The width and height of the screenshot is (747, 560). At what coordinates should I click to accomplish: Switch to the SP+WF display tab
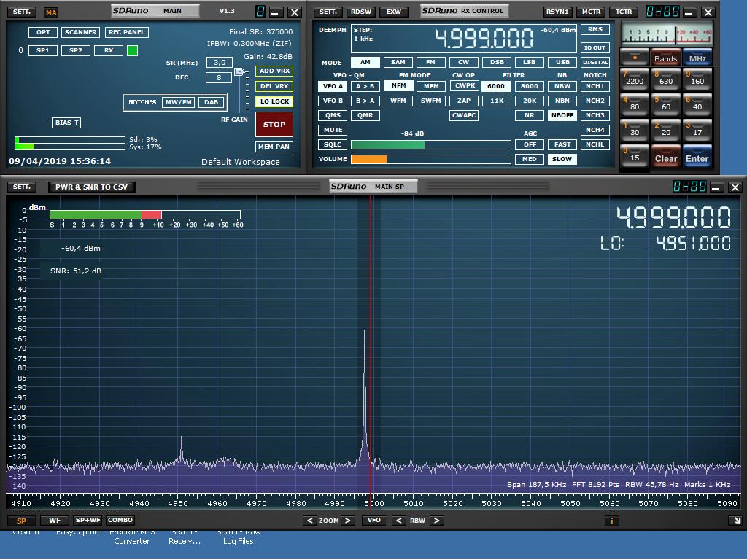88,521
